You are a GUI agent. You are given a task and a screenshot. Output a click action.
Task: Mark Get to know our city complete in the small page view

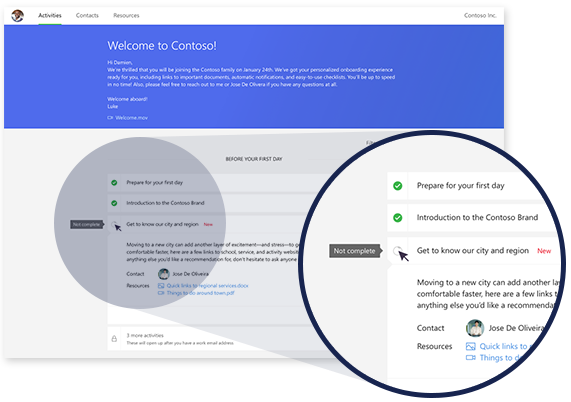click(x=114, y=224)
